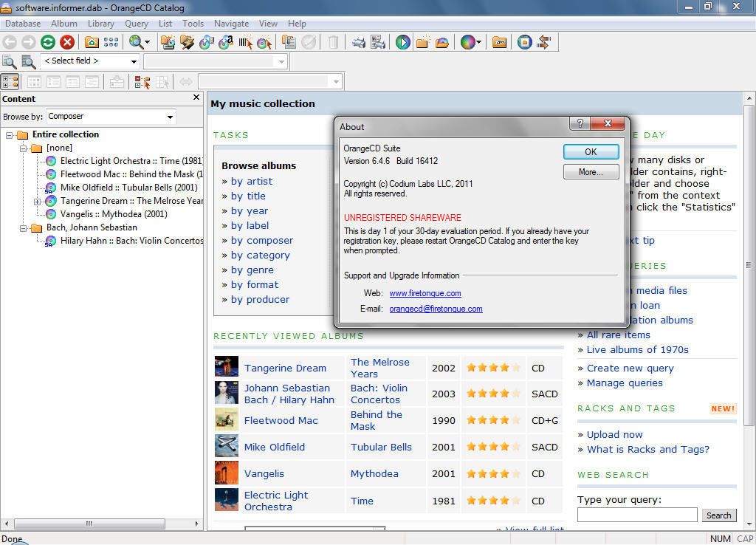756x545 pixels.
Task: Click the new folder with sparkles icon
Action: point(423,42)
